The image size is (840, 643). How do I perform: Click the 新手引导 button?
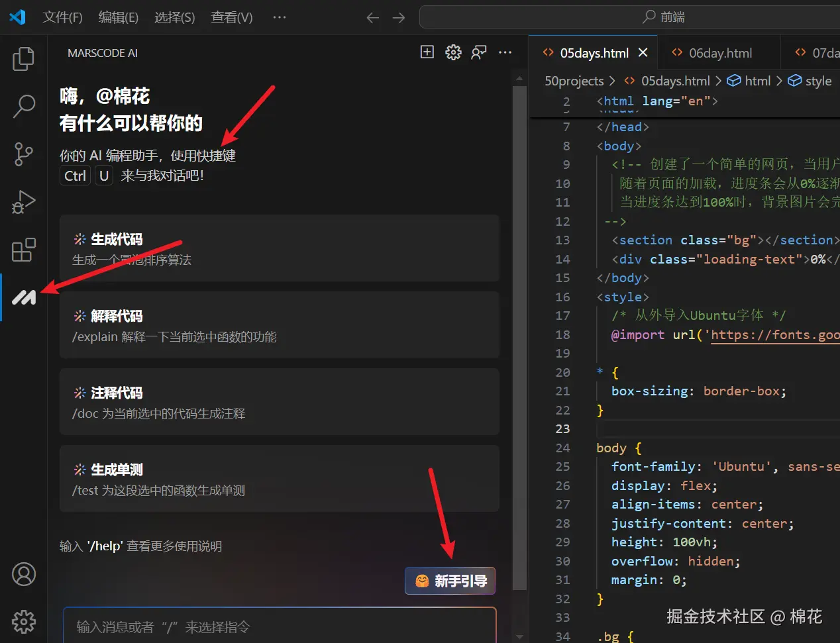point(450,581)
